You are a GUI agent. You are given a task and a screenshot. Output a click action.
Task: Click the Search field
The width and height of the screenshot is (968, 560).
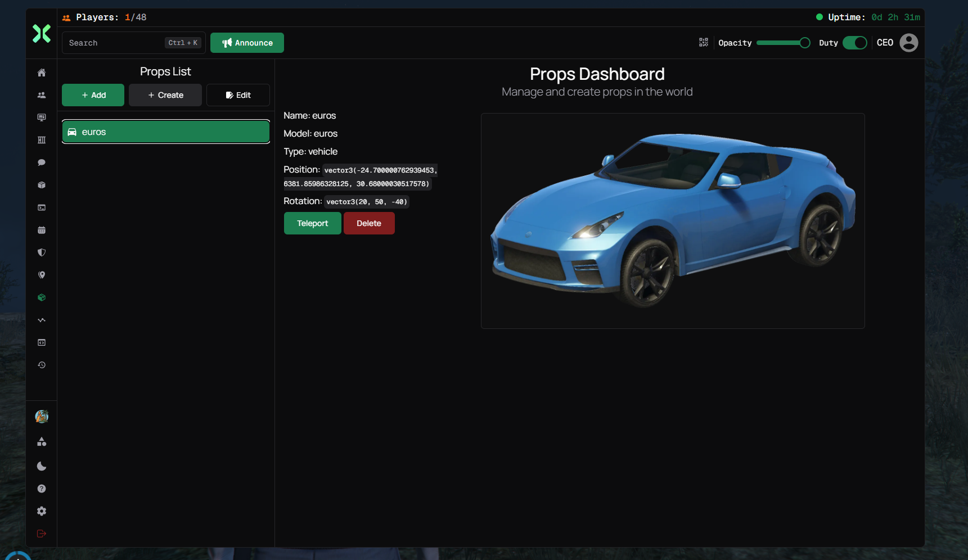click(x=134, y=43)
